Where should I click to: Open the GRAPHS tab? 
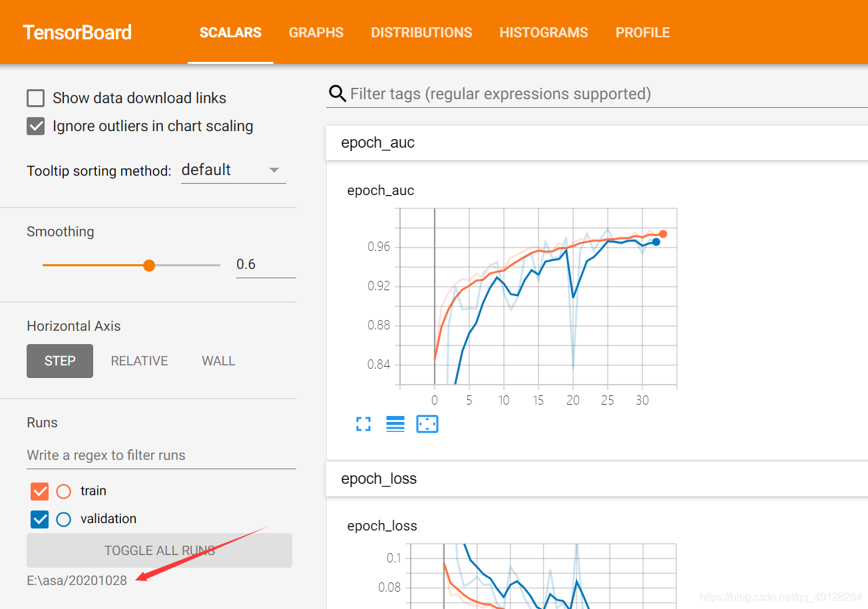pos(316,33)
